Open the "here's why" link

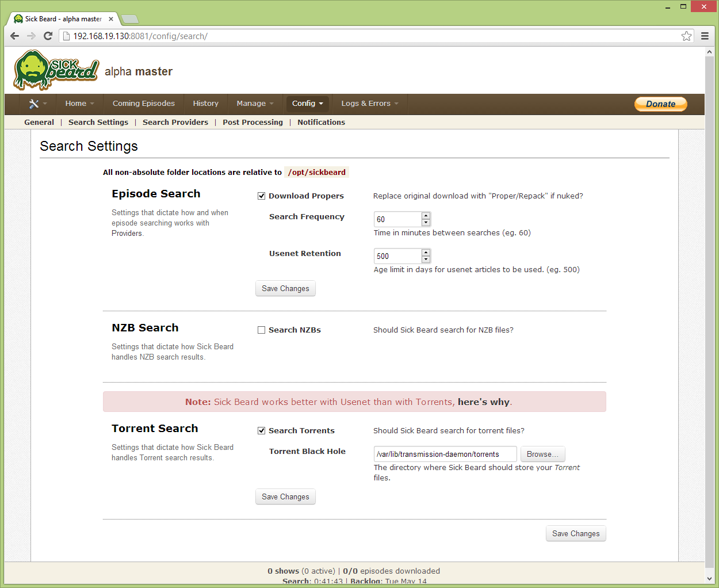[x=484, y=402]
